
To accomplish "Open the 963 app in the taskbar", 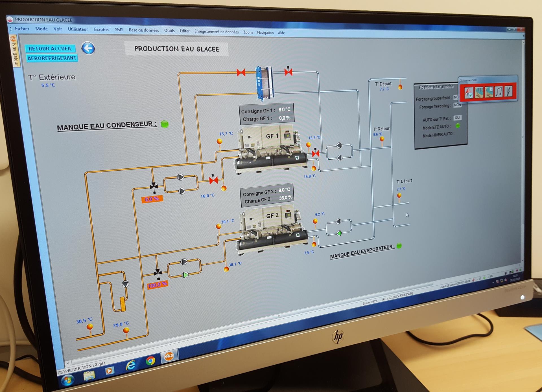I will click(169, 356).
